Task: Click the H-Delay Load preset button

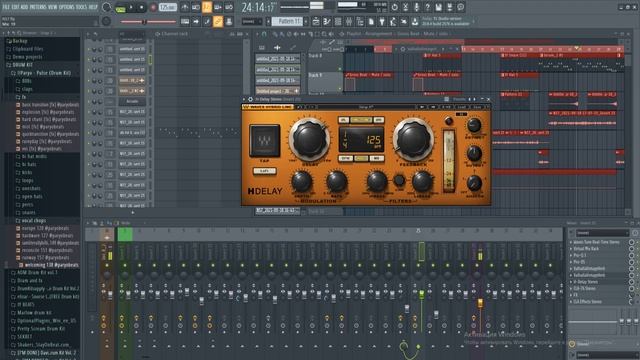Action: [x=462, y=107]
